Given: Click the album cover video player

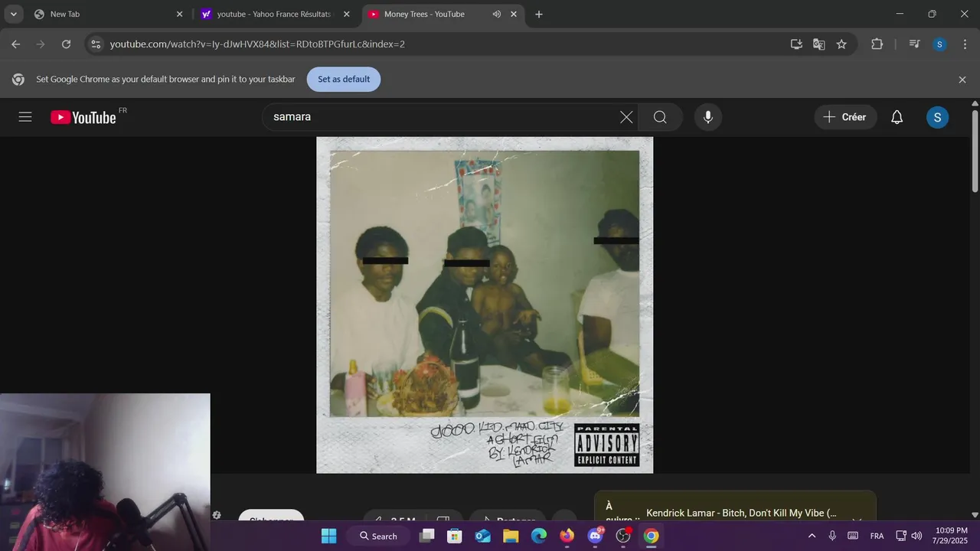Looking at the screenshot, I should [485, 305].
